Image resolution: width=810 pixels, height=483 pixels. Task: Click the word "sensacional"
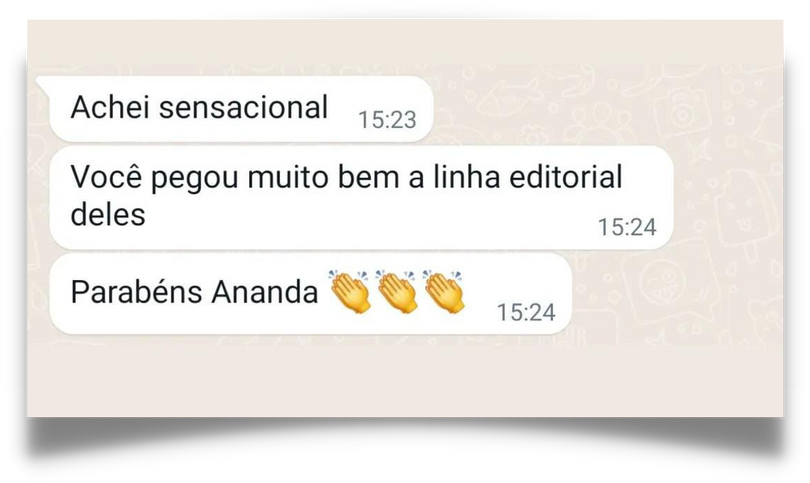(243, 107)
